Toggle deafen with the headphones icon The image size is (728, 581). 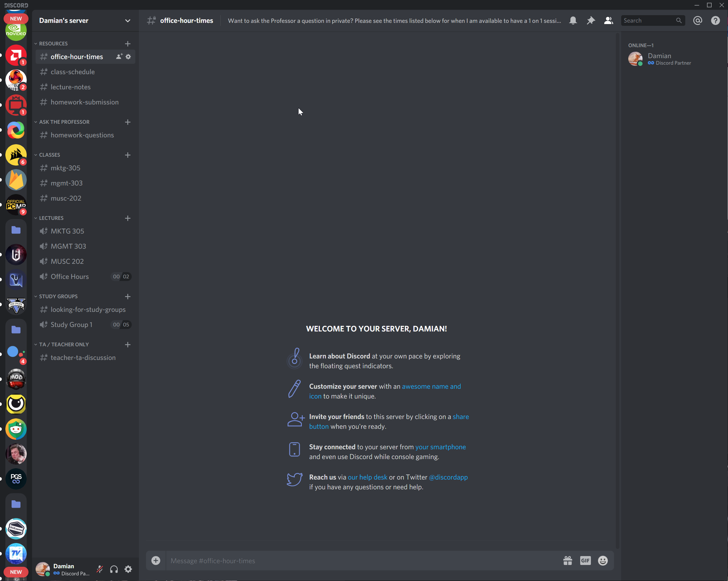click(x=114, y=569)
